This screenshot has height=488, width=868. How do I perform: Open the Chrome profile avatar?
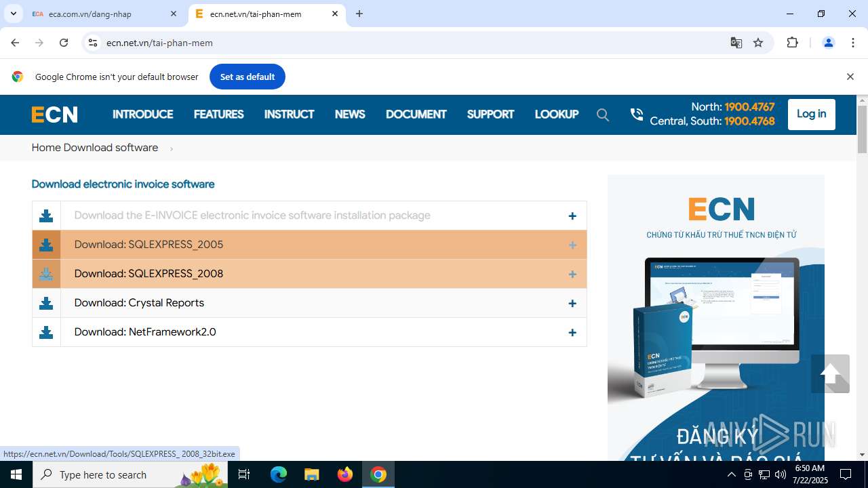click(828, 43)
